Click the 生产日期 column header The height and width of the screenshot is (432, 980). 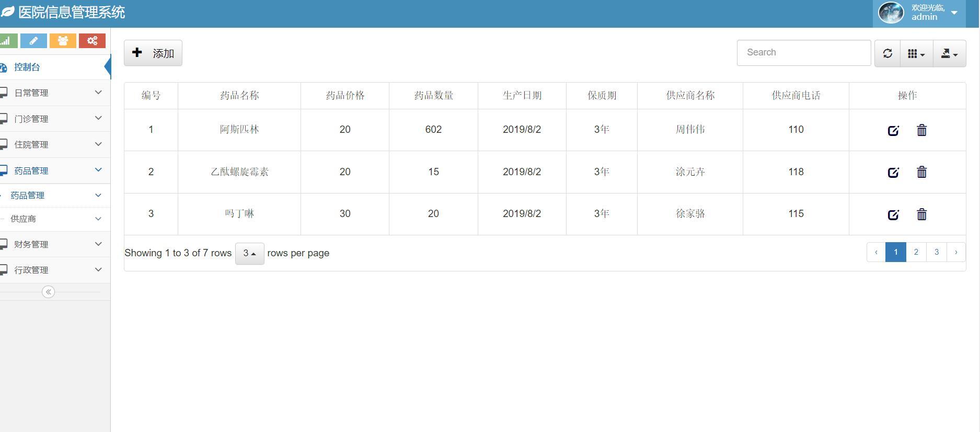(x=522, y=96)
